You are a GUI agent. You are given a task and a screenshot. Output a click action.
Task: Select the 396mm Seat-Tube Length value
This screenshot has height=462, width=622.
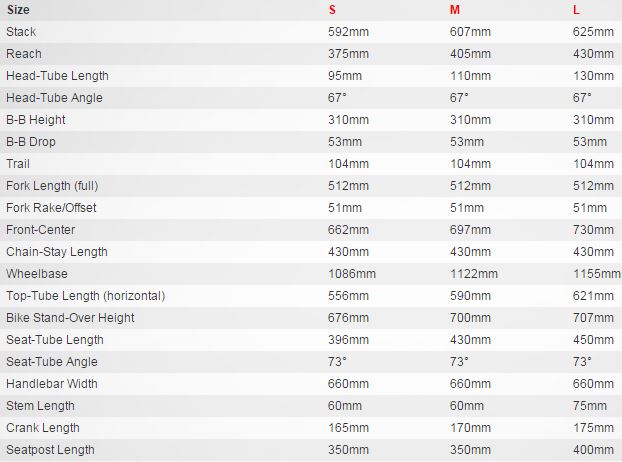(x=349, y=340)
